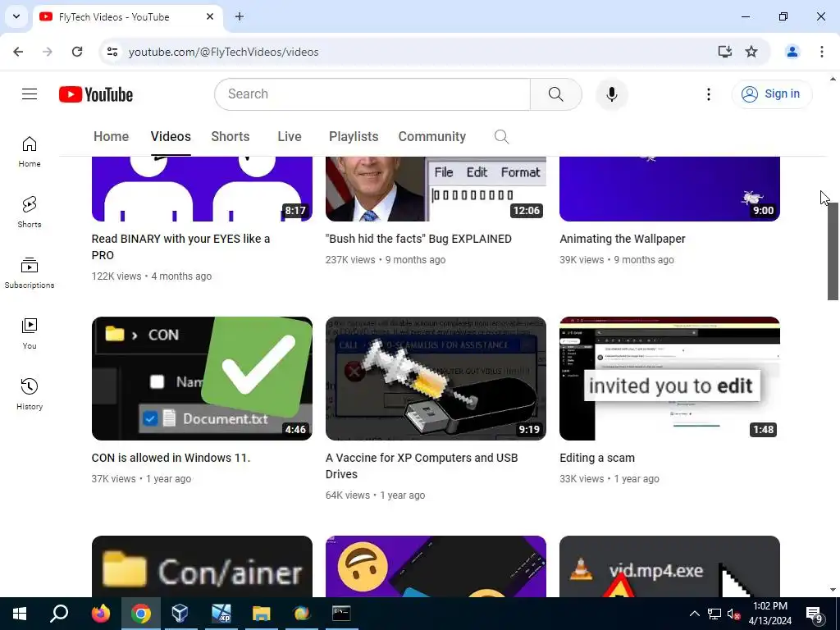Viewport: 840px width, 630px height.
Task: Open the Live tab
Action: [x=290, y=137]
